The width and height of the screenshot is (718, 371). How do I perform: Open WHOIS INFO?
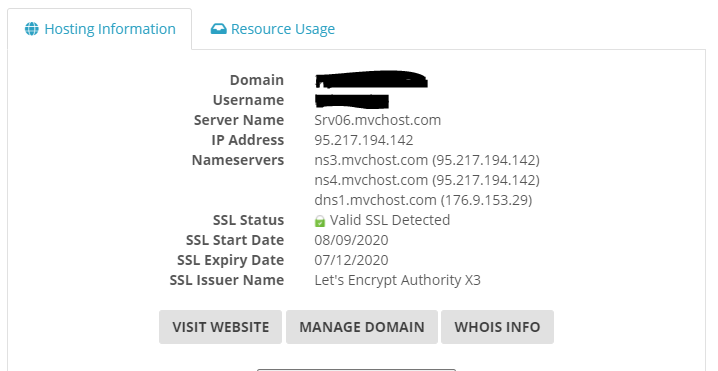click(497, 327)
